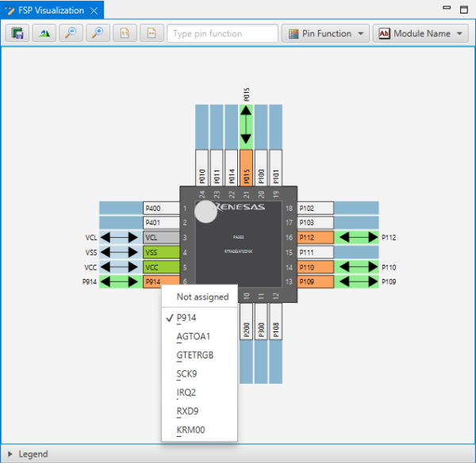Screen dimensions: 476x463
Task: Click inside the 'Type pin function' field
Action: tap(222, 33)
